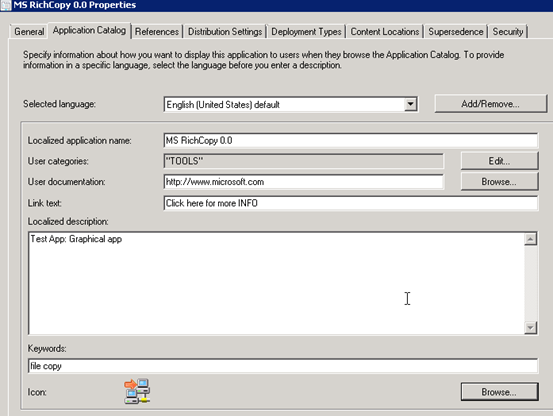Switch to the Content Locations tab
The height and width of the screenshot is (416, 553).
click(385, 32)
